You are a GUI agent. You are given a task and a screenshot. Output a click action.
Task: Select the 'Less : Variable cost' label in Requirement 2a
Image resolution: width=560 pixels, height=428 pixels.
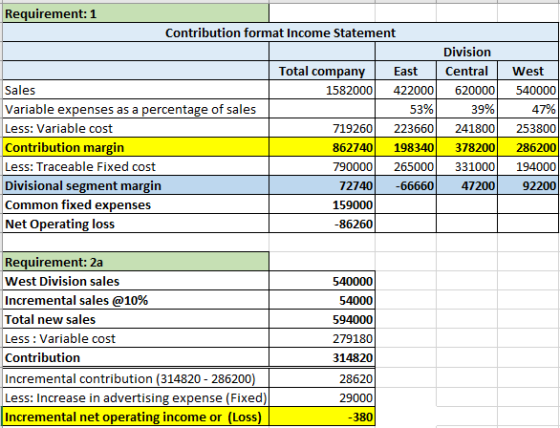(136, 338)
